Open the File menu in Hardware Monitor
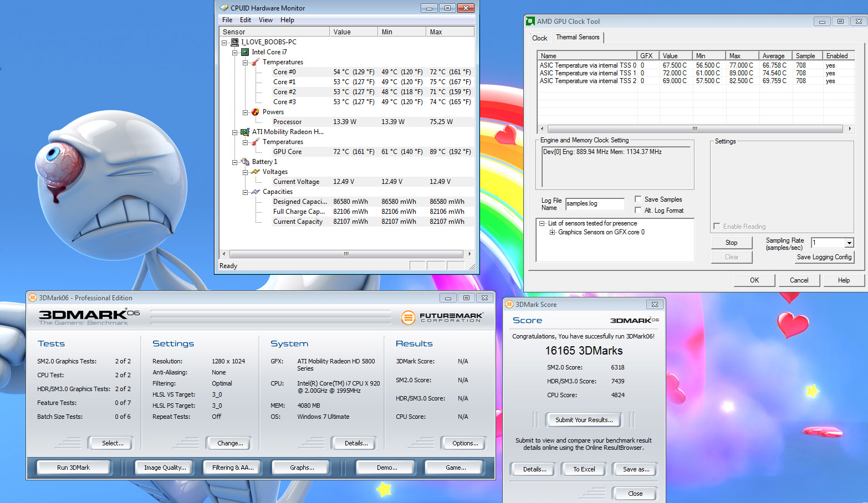Screen dimensions: 868x503 [227, 20]
